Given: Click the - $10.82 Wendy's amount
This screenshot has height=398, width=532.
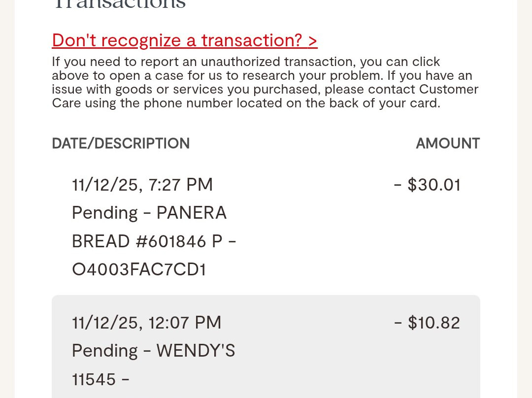Looking at the screenshot, I should click(x=427, y=323).
